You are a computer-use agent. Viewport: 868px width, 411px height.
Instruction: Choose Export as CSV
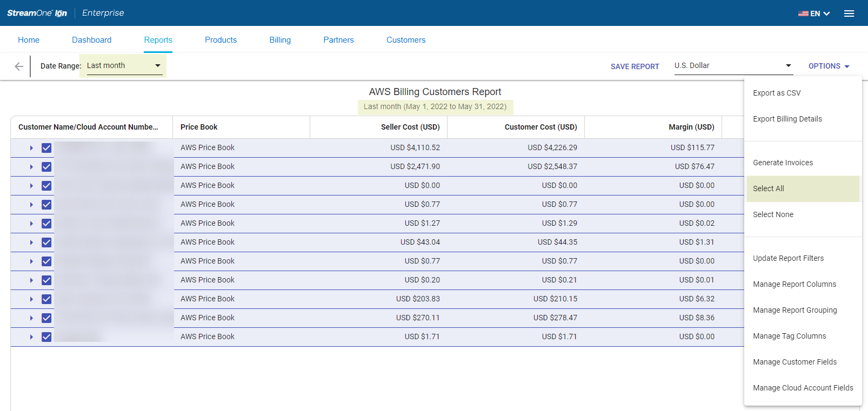803,93
